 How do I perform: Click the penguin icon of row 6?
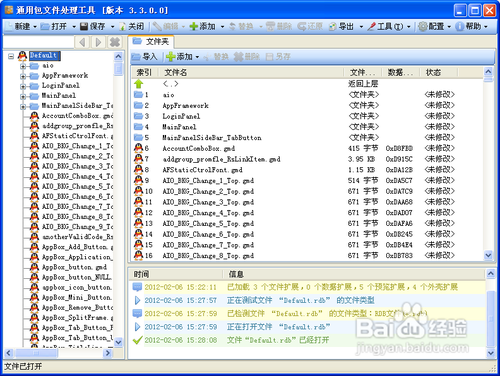(138, 148)
